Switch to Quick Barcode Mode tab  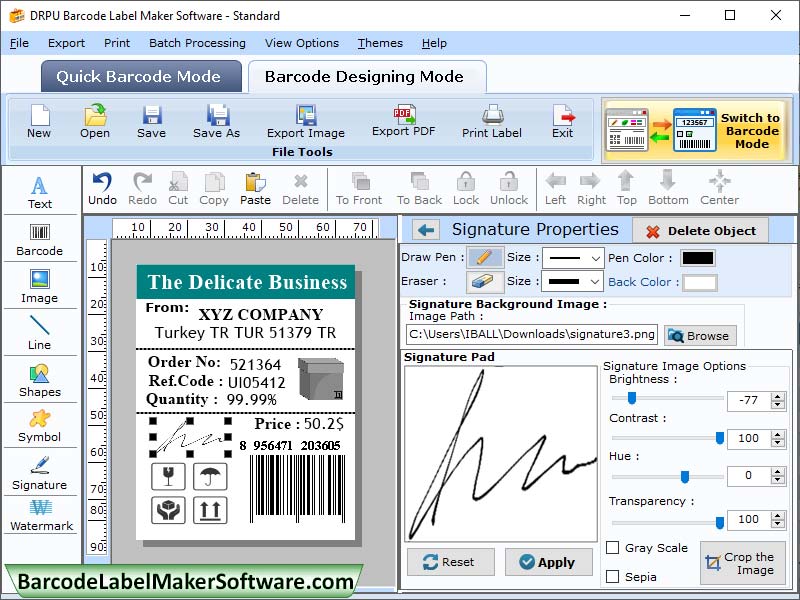click(141, 77)
